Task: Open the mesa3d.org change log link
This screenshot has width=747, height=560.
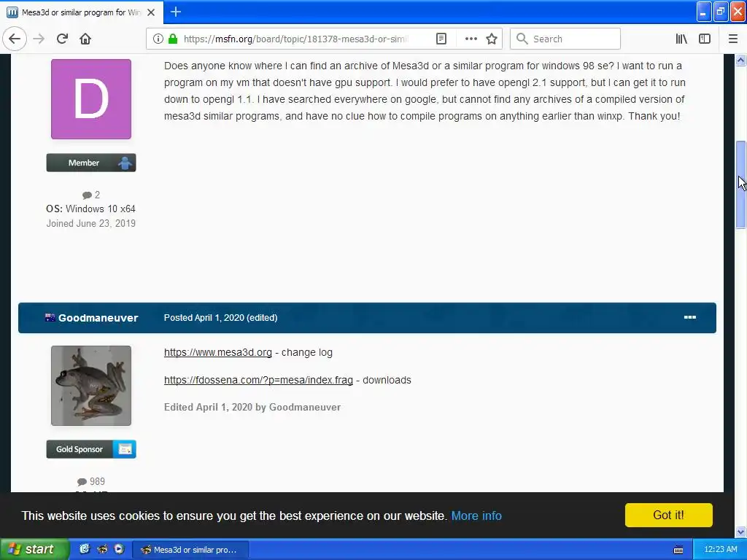Action: coord(217,352)
